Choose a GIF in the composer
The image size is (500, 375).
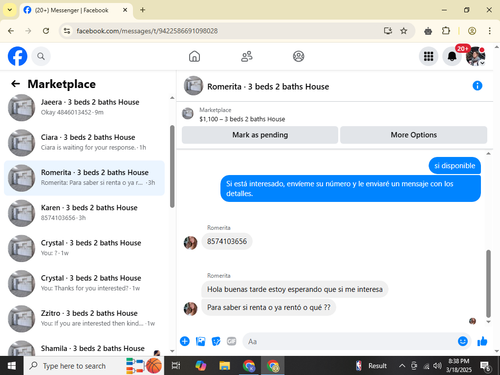tap(231, 341)
